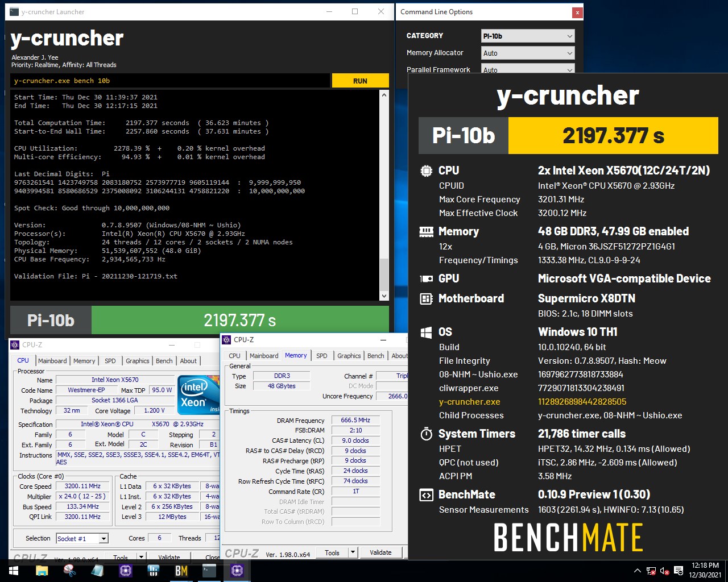Click Validate button in right CPU-Z window
The image size is (728, 582).
(x=380, y=552)
